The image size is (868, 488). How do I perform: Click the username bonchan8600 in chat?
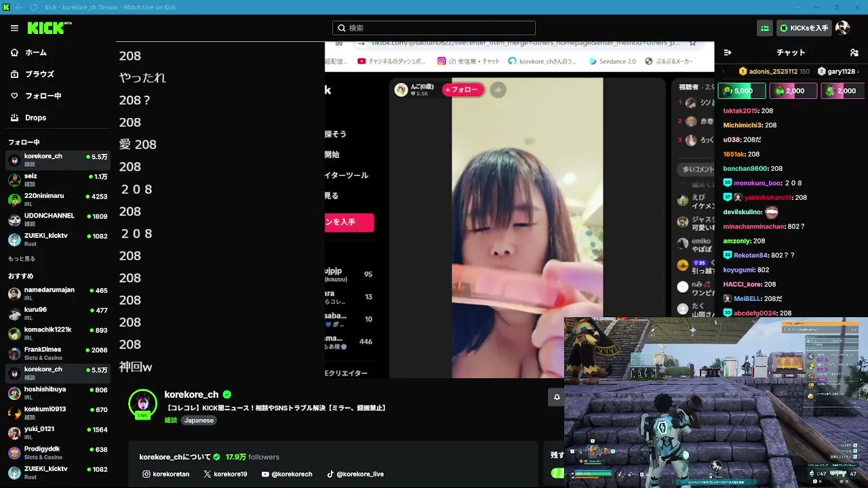pyautogui.click(x=745, y=169)
